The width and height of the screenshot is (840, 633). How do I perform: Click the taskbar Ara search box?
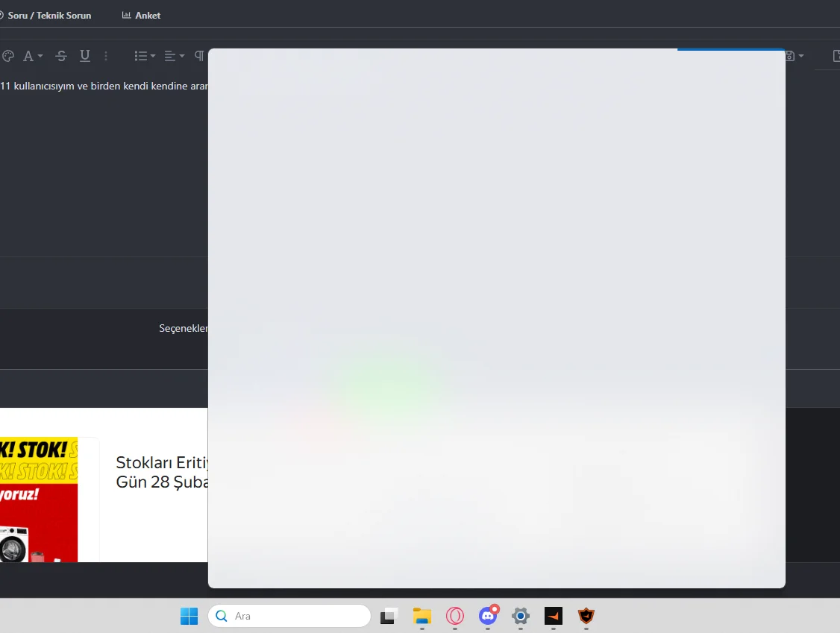coord(289,616)
